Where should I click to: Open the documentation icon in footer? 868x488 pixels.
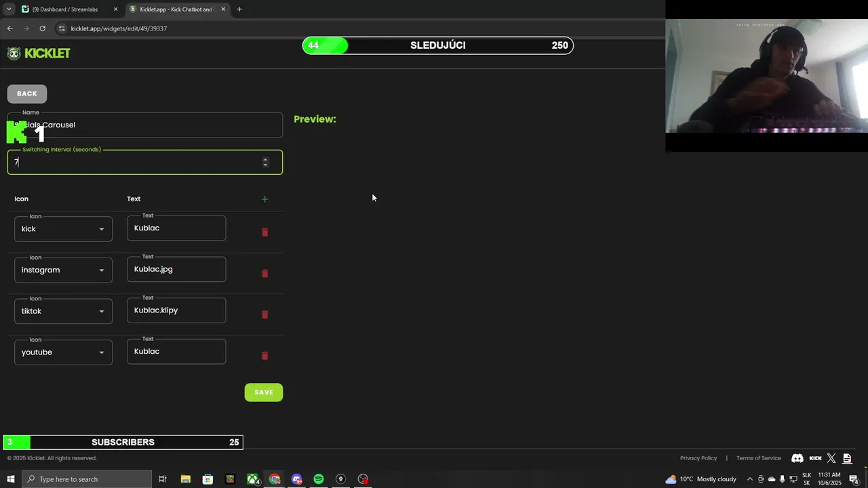point(847,458)
